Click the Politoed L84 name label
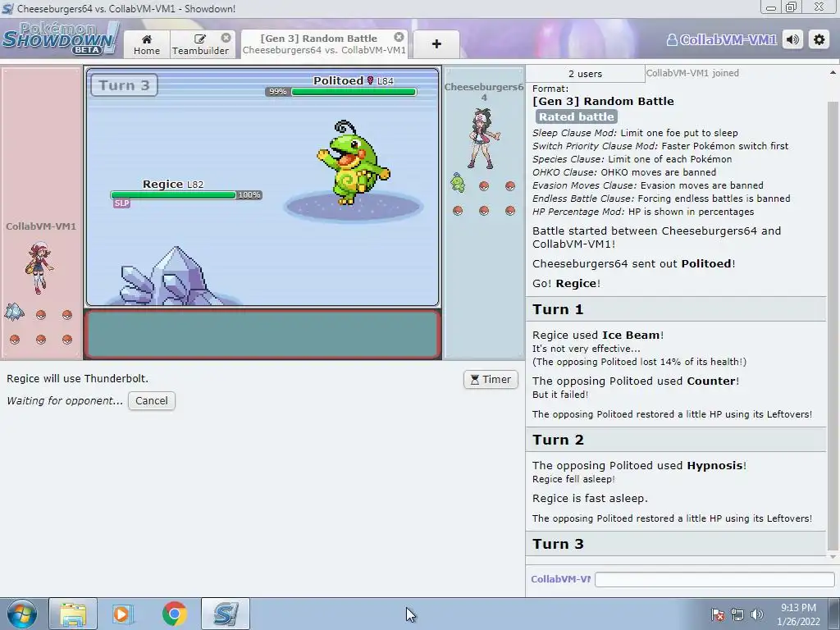Screen dimensions: 840x630 tap(354, 81)
